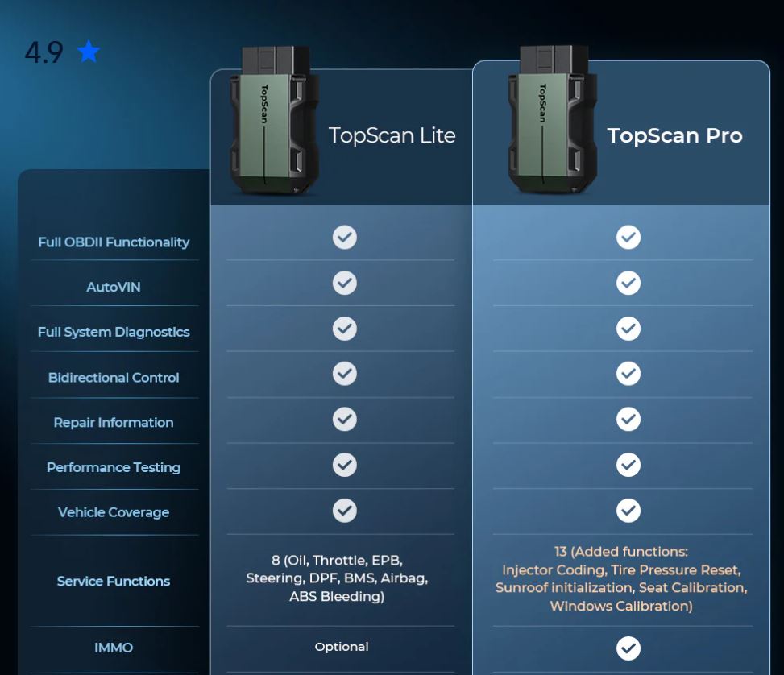784x675 pixels.
Task: Click the Service Functions label
Action: tap(114, 581)
